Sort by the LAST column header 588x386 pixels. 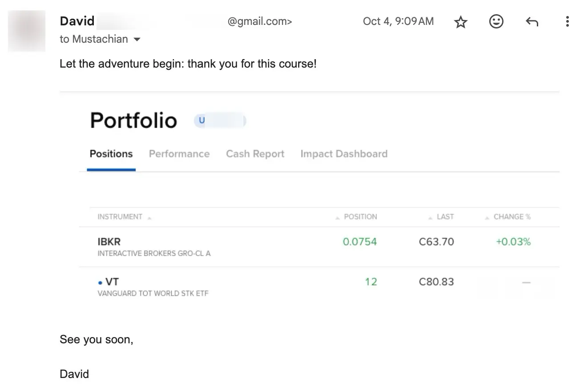coord(445,217)
